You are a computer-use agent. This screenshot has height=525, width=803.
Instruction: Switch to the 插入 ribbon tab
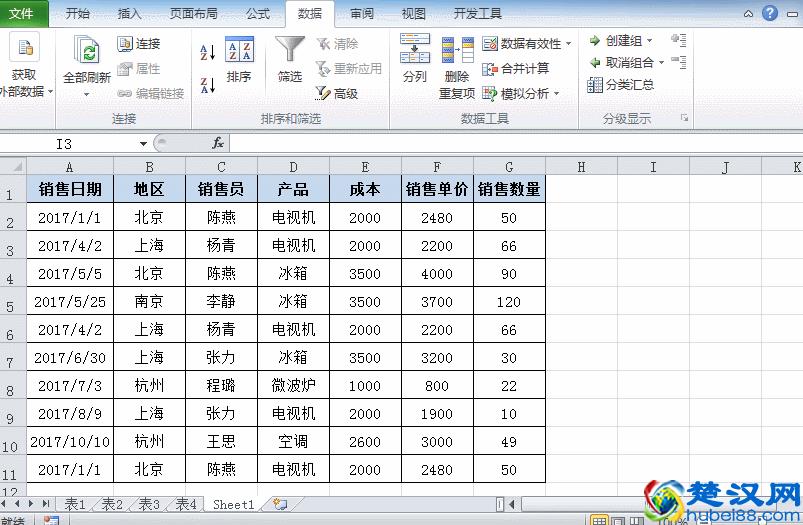coord(130,13)
